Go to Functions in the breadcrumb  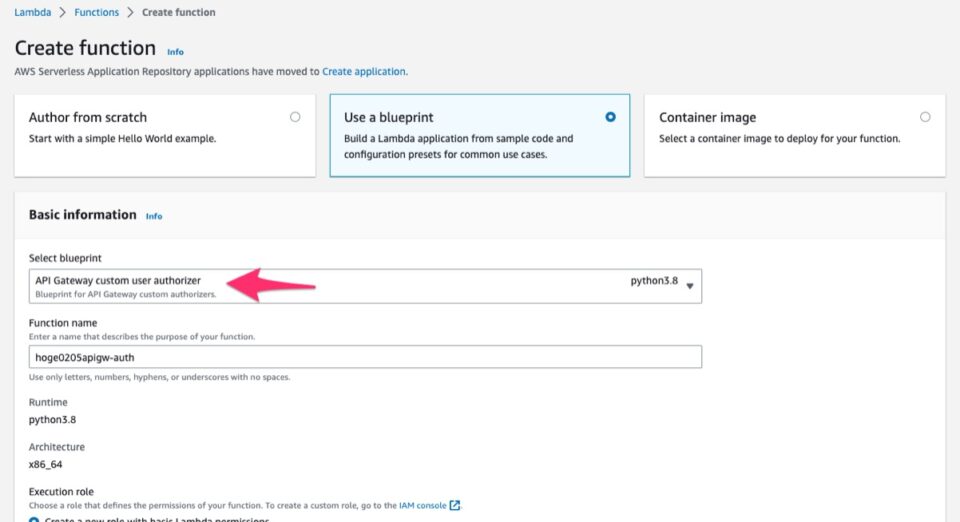tap(96, 12)
